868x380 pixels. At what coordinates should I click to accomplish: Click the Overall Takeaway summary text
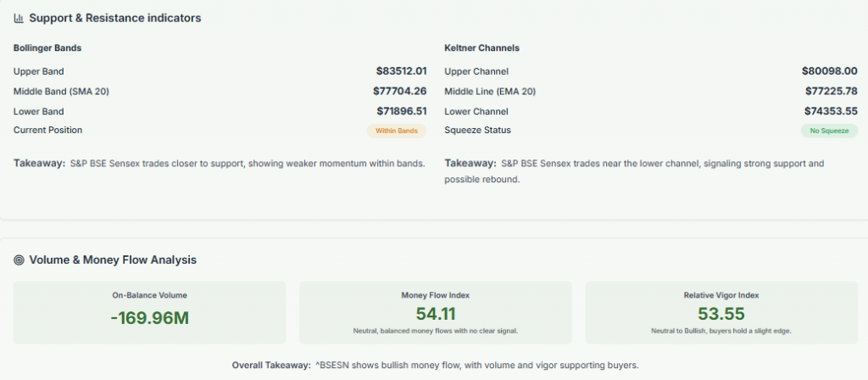tap(434, 365)
